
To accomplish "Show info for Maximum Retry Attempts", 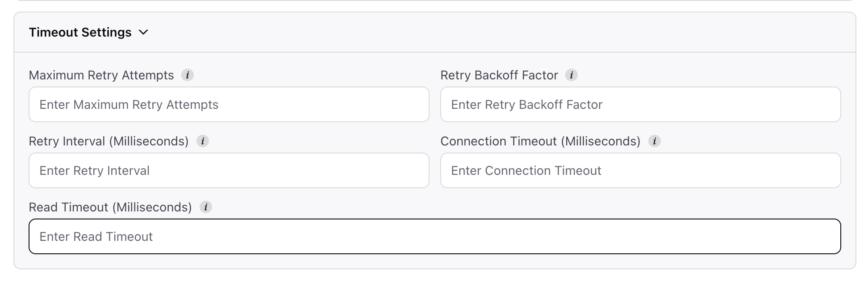I will click(188, 75).
